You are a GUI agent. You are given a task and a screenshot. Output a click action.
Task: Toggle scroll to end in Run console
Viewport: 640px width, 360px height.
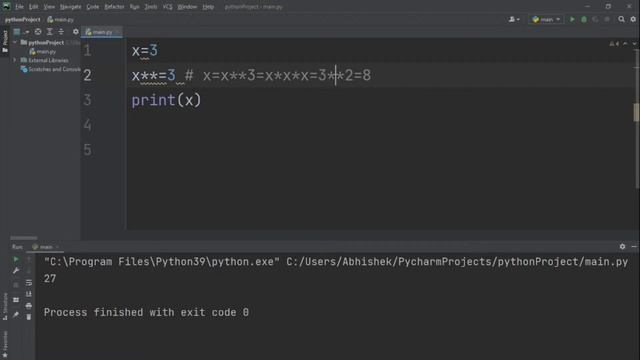tap(29, 294)
